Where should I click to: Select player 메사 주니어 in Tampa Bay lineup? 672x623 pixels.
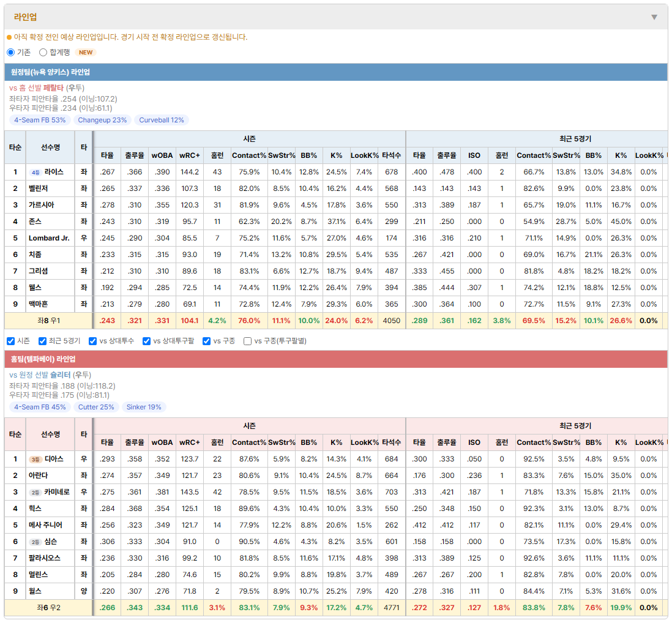(x=45, y=525)
